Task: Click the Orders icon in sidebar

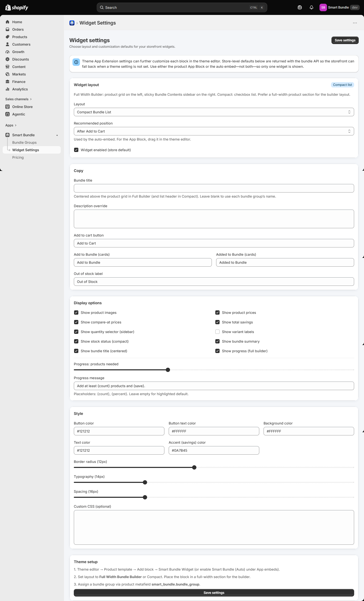Action: (x=7, y=29)
